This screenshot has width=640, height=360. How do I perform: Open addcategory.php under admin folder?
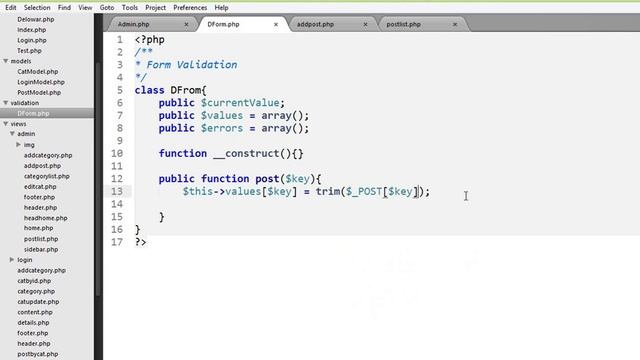48,156
